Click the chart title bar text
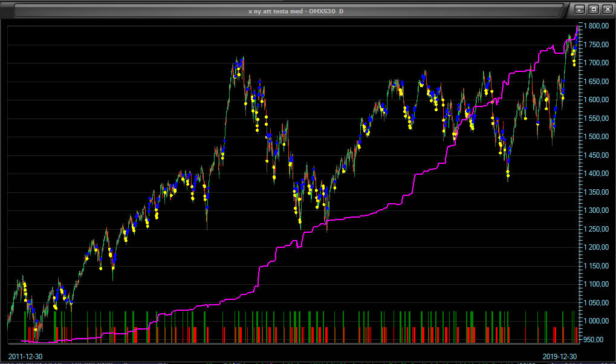616x364 pixels. [296, 11]
